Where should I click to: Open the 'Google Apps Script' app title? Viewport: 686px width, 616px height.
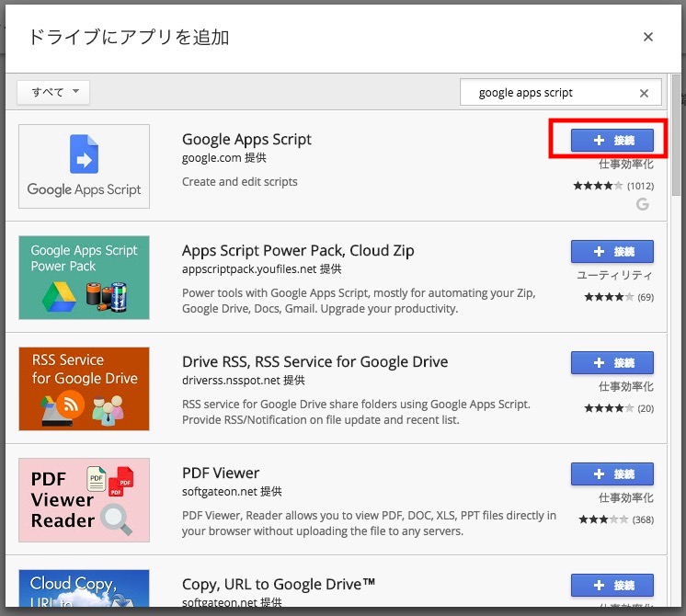(246, 140)
